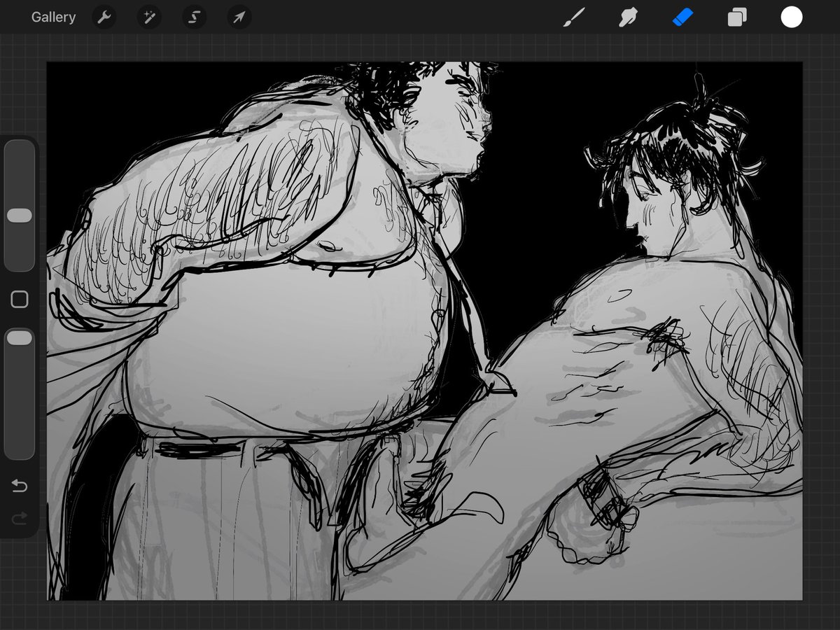This screenshot has height=630, width=840.
Task: Tap the sketch canvas artwork
Action: click(425, 331)
